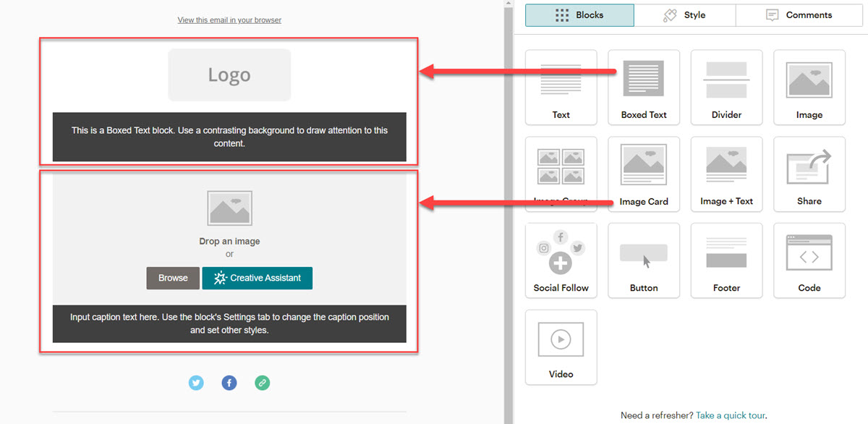Image resolution: width=868 pixels, height=424 pixels.
Task: Select the Image Card block
Action: click(644, 174)
